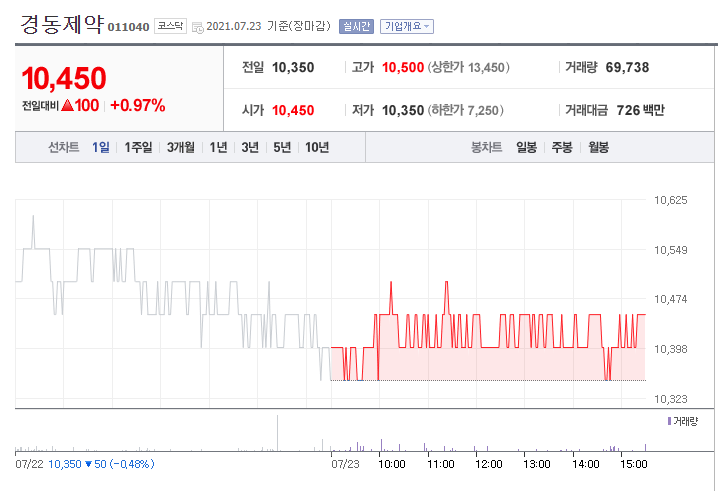The width and height of the screenshot is (718, 491).
Task: Select the 1일 line chart tab
Action: pos(101,147)
